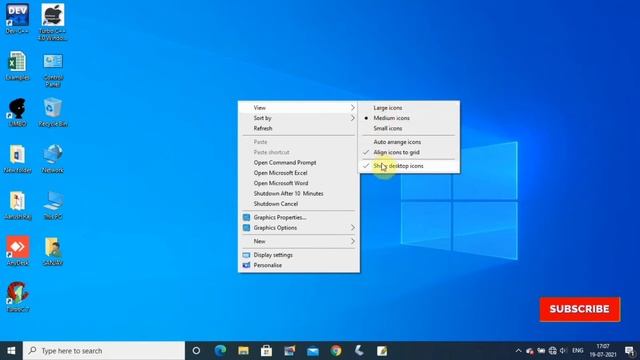Image resolution: width=640 pixels, height=360 pixels.
Task: Launch Google Chrome from taskbar
Action: coord(336,351)
